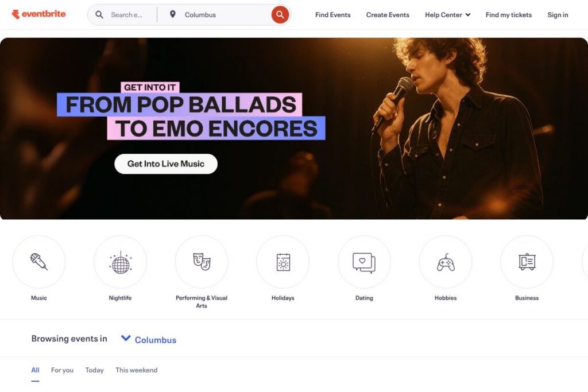Expand the Help Center dropdown
Image resolution: width=588 pixels, height=392 pixels.
click(447, 14)
